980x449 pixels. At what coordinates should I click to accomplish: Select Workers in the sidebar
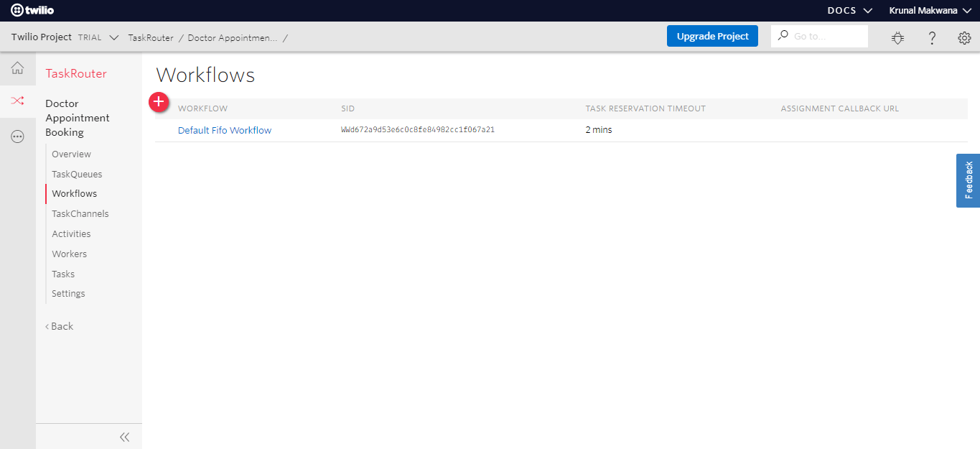pyautogui.click(x=69, y=254)
